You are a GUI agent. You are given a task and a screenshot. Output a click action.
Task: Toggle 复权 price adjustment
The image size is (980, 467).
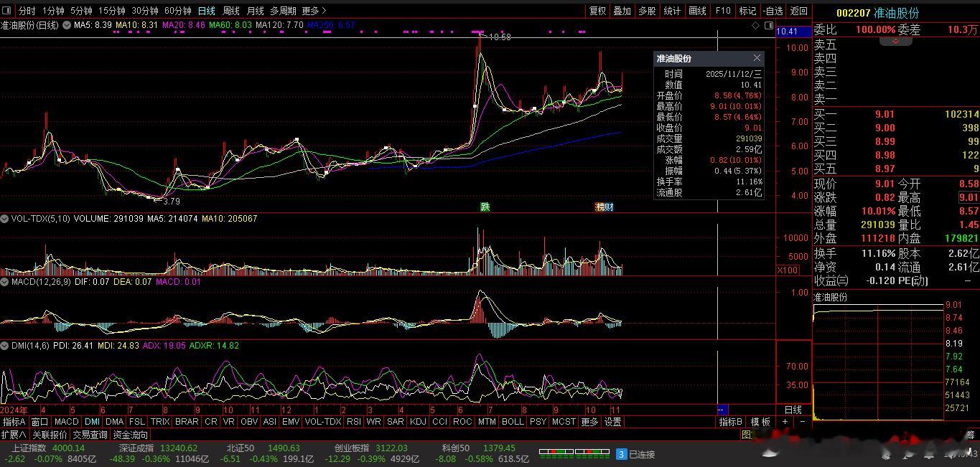pyautogui.click(x=597, y=11)
